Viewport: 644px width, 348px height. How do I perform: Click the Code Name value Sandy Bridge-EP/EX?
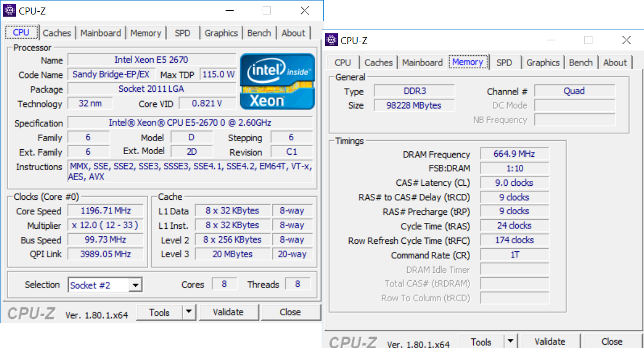111,74
